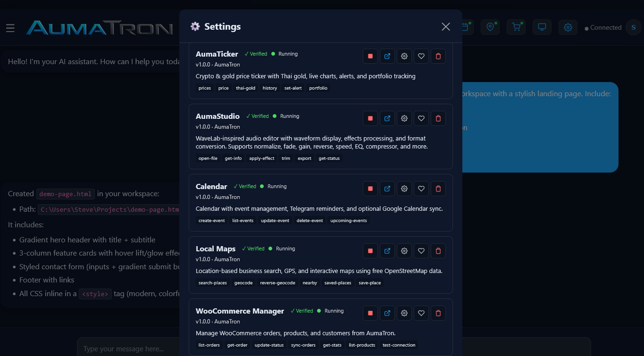The width and height of the screenshot is (644, 356).
Task: Click AumaTicker 'prices' tag
Action: point(205,88)
